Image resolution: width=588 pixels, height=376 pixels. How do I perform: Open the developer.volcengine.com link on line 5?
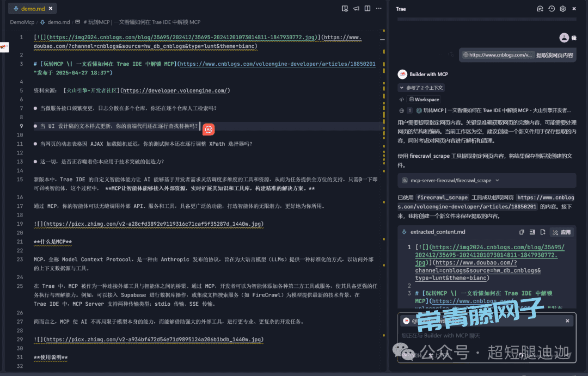(x=175, y=90)
